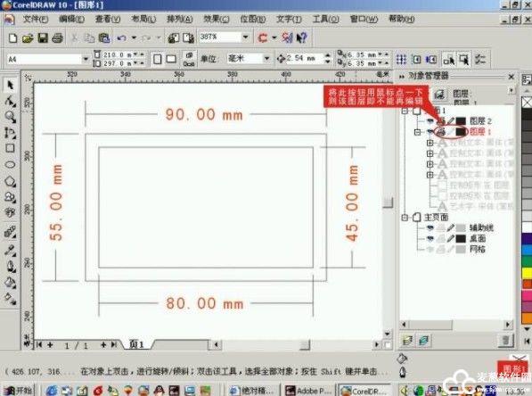Toggle eye visibility for 桌面 layer

tap(430, 238)
